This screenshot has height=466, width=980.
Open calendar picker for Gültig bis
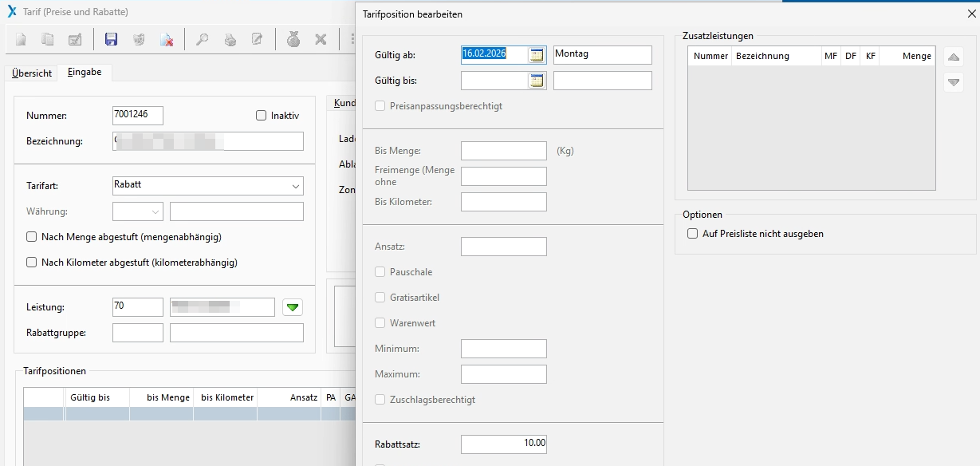[537, 81]
